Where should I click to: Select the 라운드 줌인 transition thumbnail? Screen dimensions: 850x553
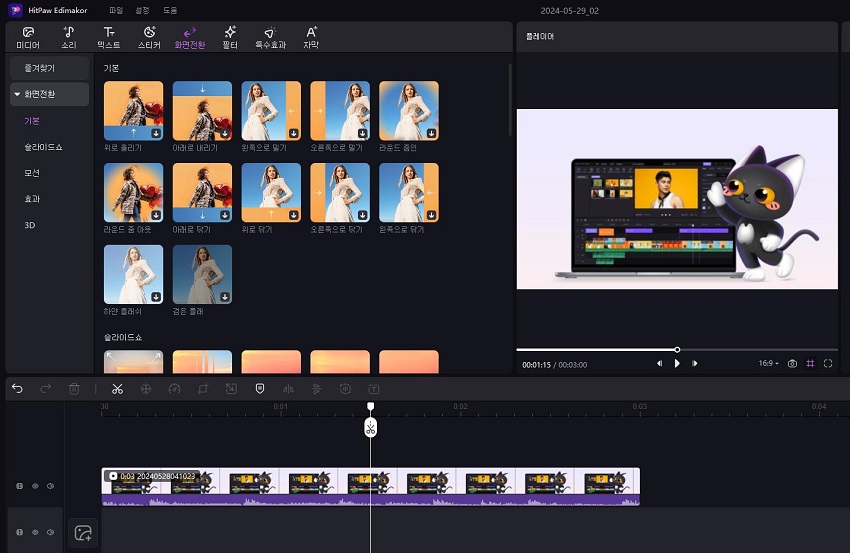pyautogui.click(x=409, y=111)
